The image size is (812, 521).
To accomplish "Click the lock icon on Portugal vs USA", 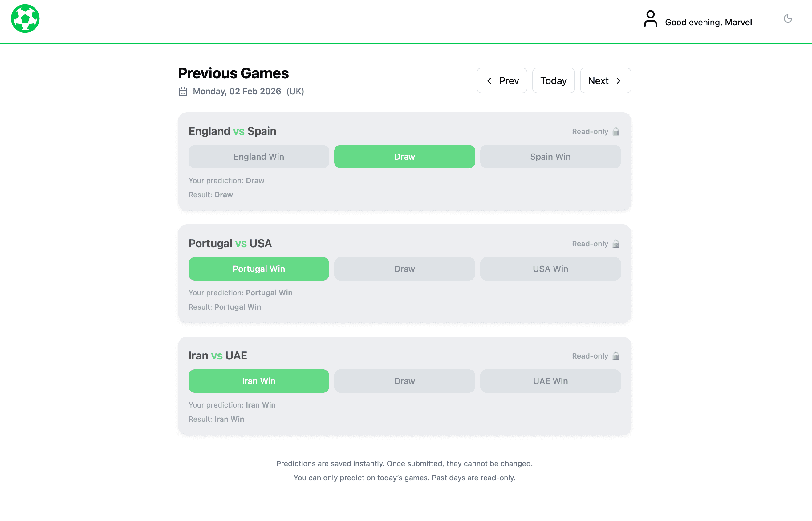I will pyautogui.click(x=615, y=244).
